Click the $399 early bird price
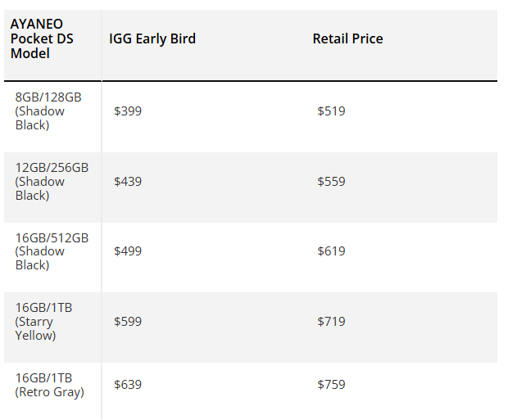 [x=128, y=111]
